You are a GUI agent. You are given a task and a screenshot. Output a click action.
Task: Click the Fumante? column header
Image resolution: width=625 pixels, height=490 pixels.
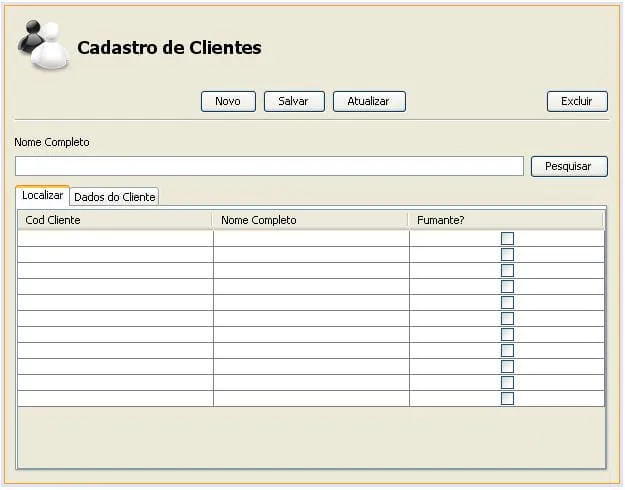pos(506,220)
